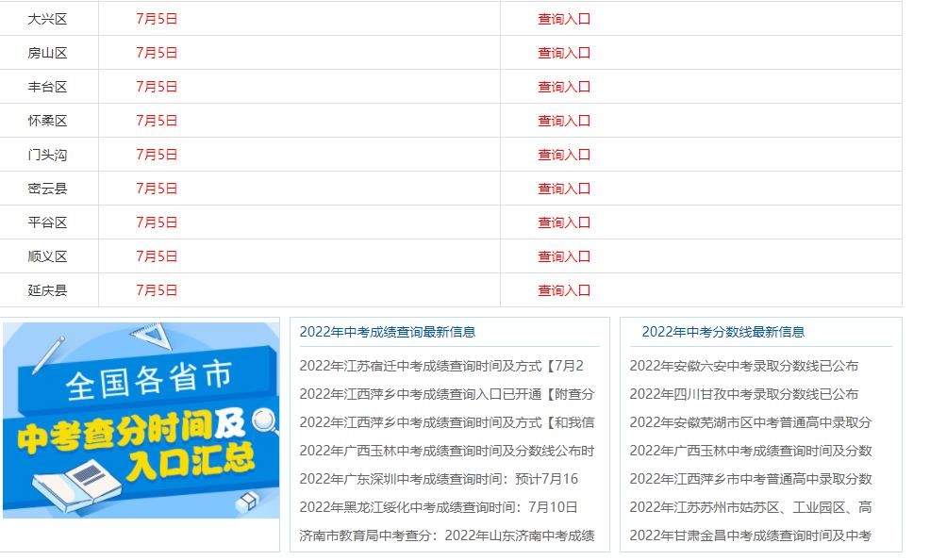Viewport: 947px width, 560px height.
Task: Click the 中考查分时间及入口汇总 banner image
Action: pos(141,420)
